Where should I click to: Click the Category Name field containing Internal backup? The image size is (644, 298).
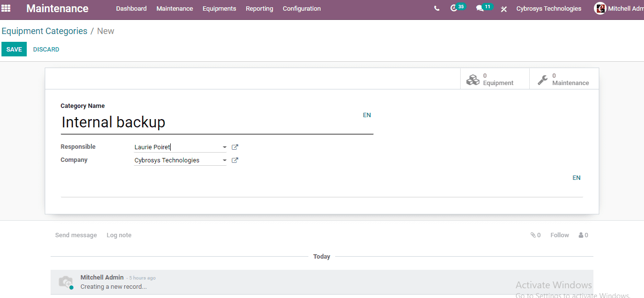pyautogui.click(x=217, y=122)
